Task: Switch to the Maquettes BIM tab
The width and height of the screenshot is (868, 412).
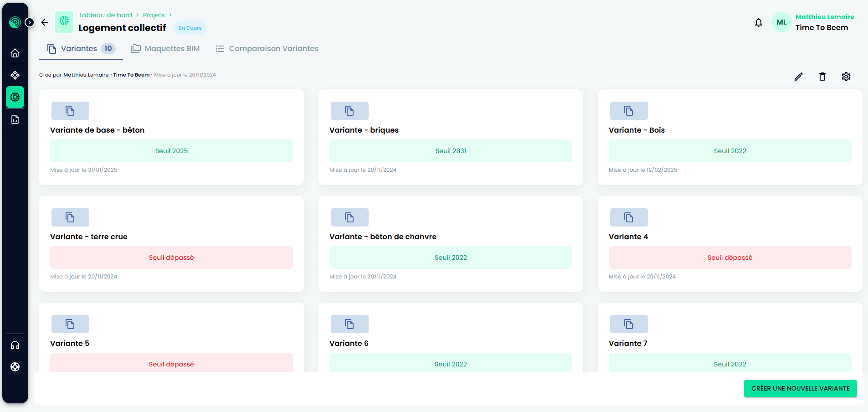Action: pos(165,49)
